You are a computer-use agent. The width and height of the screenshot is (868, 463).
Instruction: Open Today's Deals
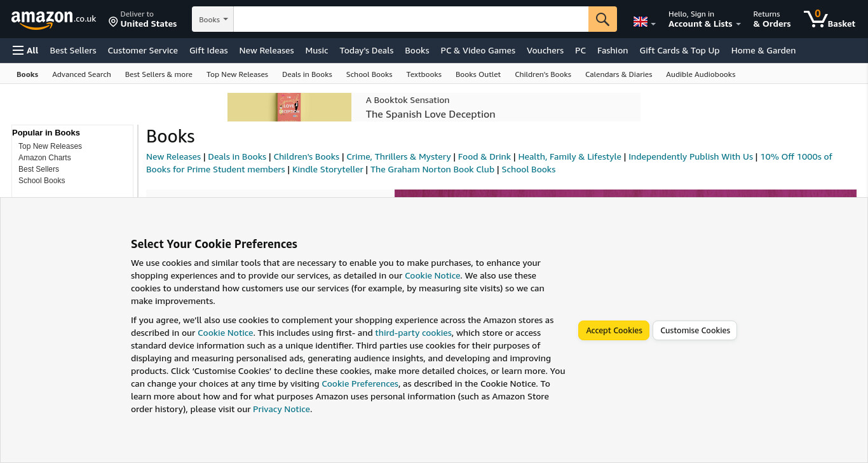pos(367,50)
